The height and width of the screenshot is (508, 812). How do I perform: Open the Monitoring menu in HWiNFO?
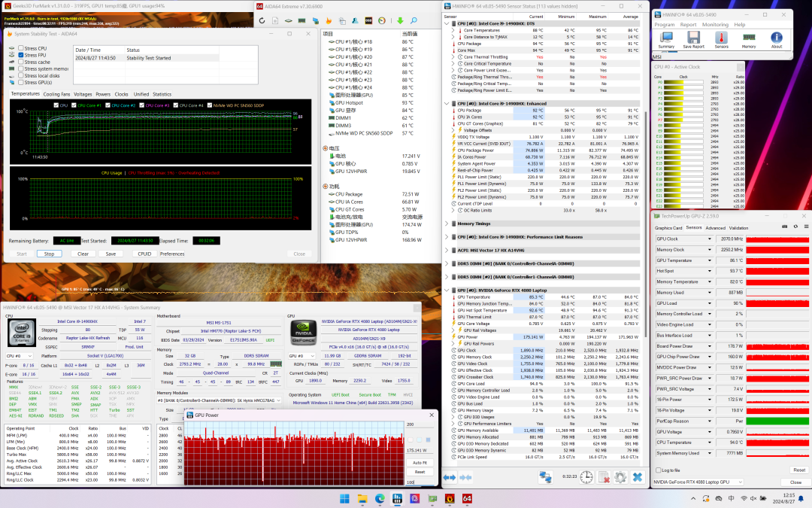(715, 24)
